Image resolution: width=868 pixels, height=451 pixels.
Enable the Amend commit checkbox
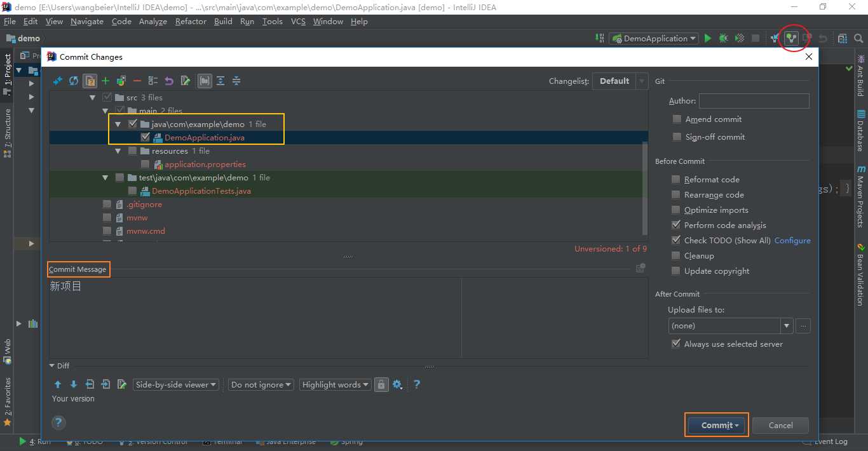pyautogui.click(x=677, y=119)
